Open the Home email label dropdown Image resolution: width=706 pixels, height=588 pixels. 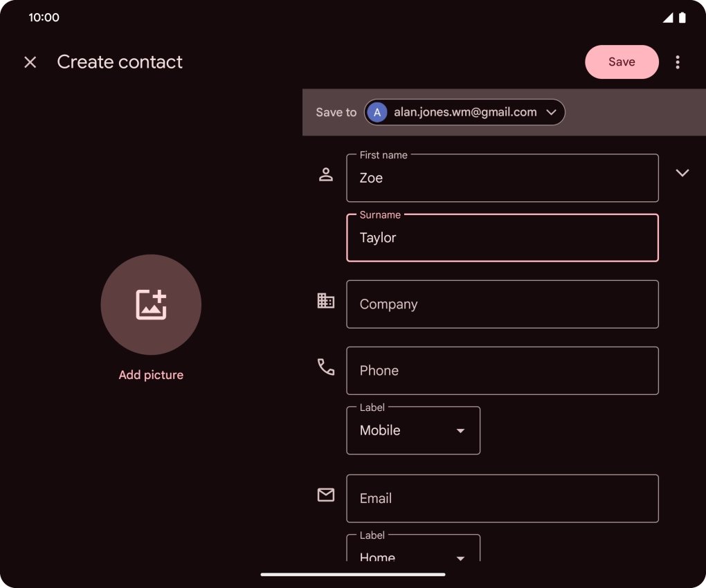point(413,553)
